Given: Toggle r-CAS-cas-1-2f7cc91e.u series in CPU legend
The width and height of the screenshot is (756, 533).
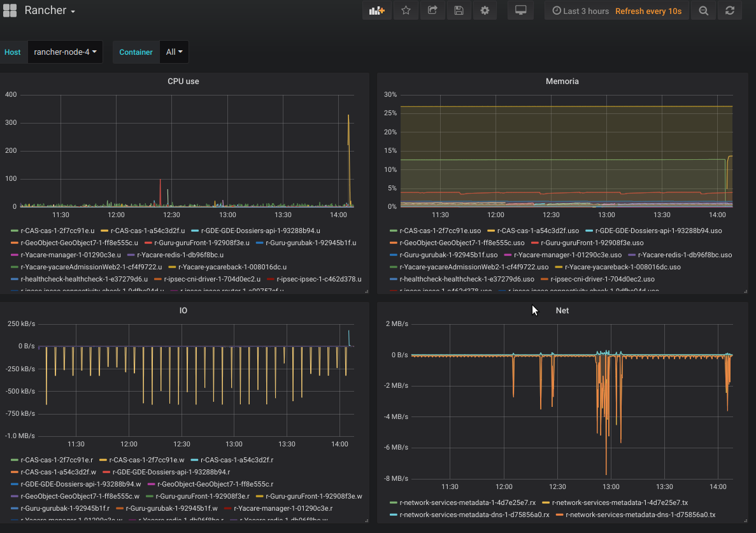Looking at the screenshot, I should [x=57, y=231].
